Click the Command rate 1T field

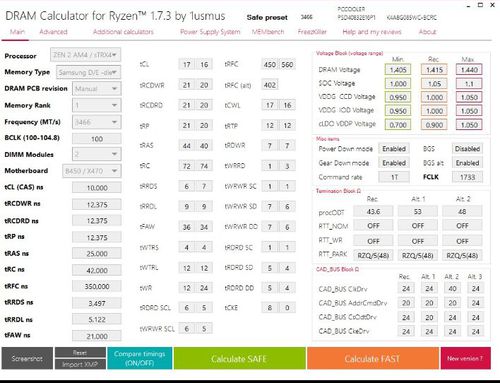coord(394,177)
